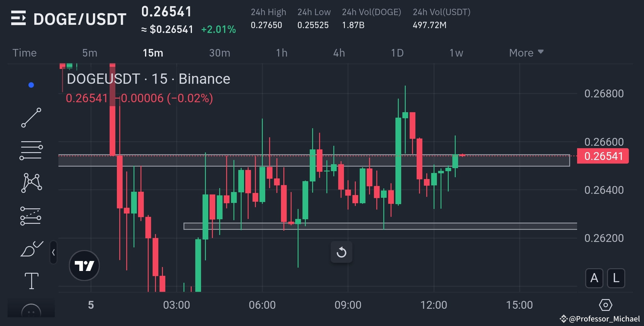Toggle log scale with the L button

pyautogui.click(x=616, y=279)
